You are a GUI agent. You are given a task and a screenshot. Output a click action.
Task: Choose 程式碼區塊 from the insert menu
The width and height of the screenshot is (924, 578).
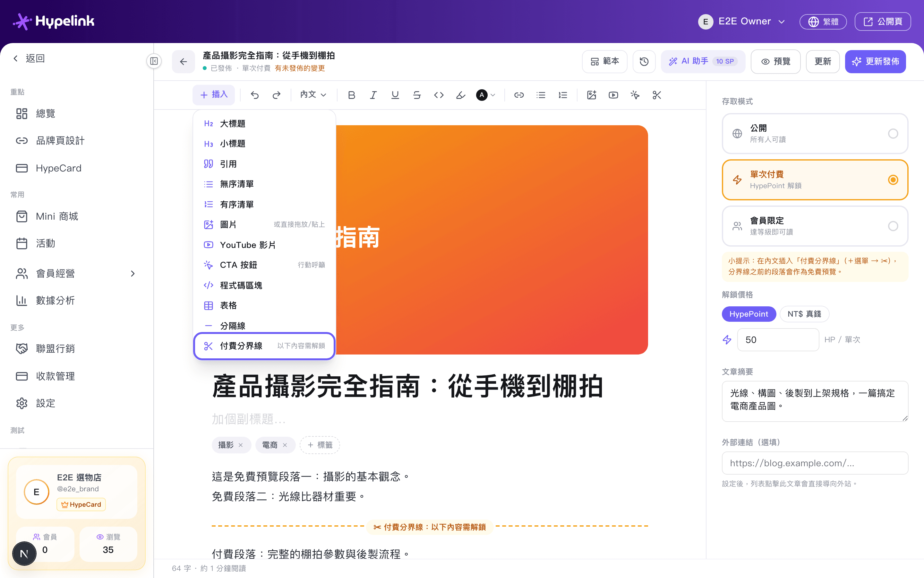264,285
